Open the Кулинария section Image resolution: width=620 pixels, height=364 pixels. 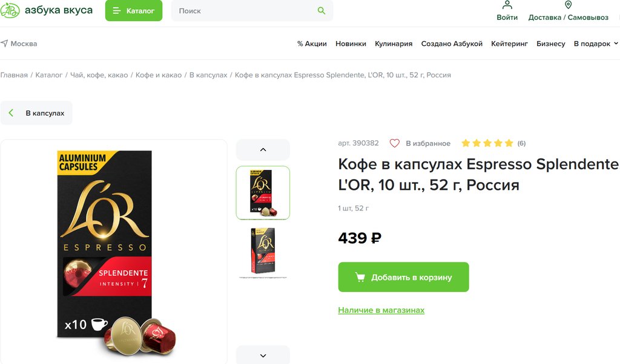pos(394,44)
